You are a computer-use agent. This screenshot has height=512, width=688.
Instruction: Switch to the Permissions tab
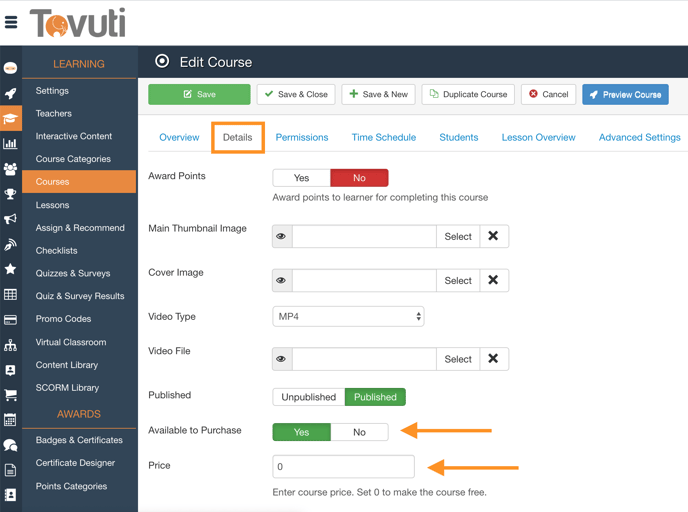[x=302, y=137]
